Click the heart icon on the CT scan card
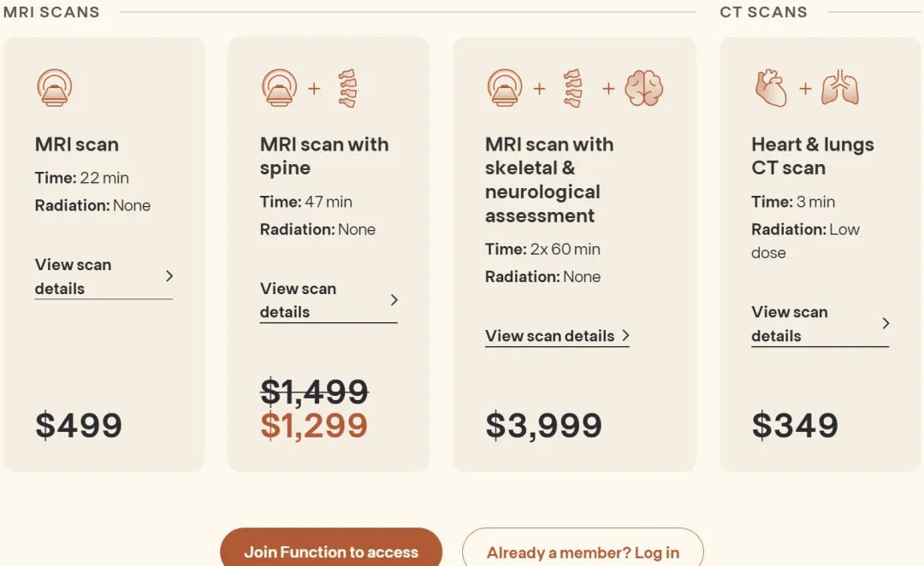The width and height of the screenshot is (924, 566). click(x=771, y=88)
